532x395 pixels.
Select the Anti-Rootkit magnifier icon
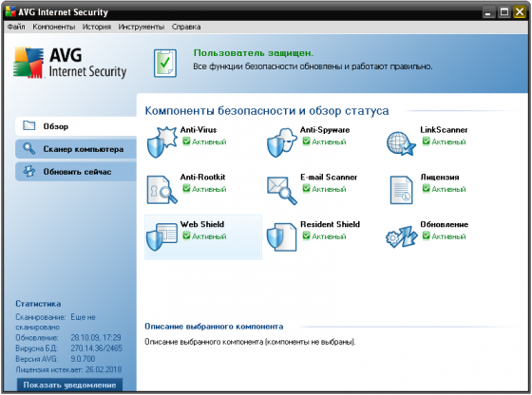[x=161, y=190]
